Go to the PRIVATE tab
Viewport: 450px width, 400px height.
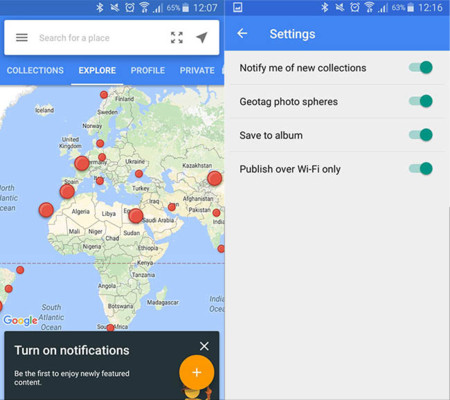click(x=197, y=70)
